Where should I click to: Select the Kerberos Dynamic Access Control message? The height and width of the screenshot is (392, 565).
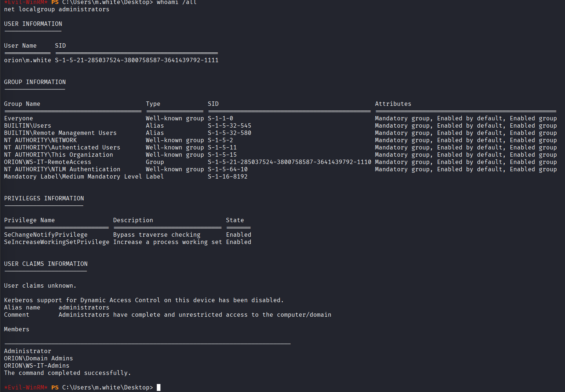144,300
